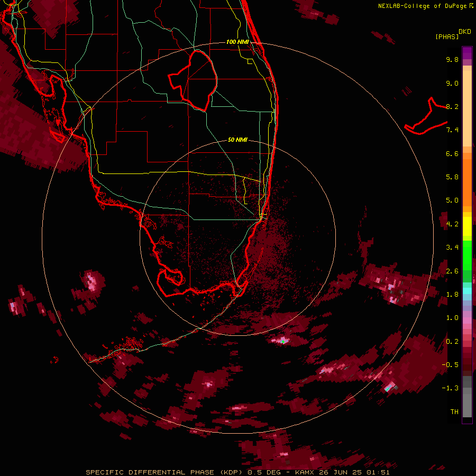
Task: Click the 4.2 value on the scale
Action: pyautogui.click(x=452, y=224)
